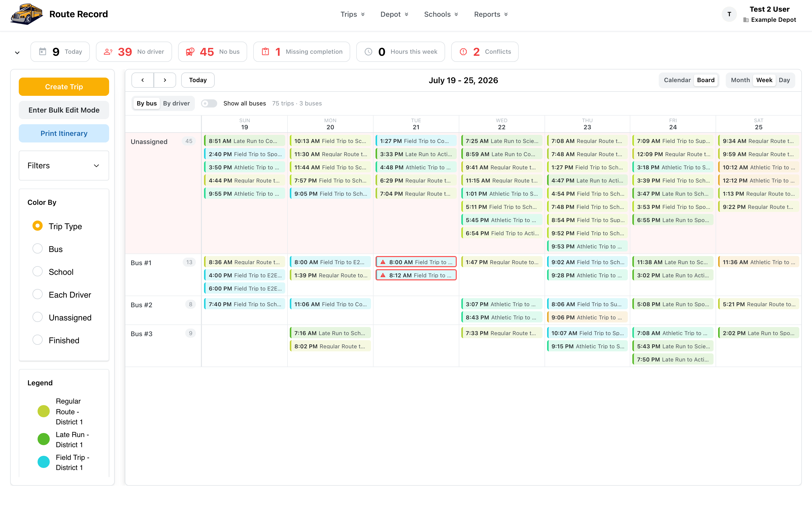Collapse the stats bar chevron
The height and width of the screenshot is (507, 812).
[x=18, y=53]
